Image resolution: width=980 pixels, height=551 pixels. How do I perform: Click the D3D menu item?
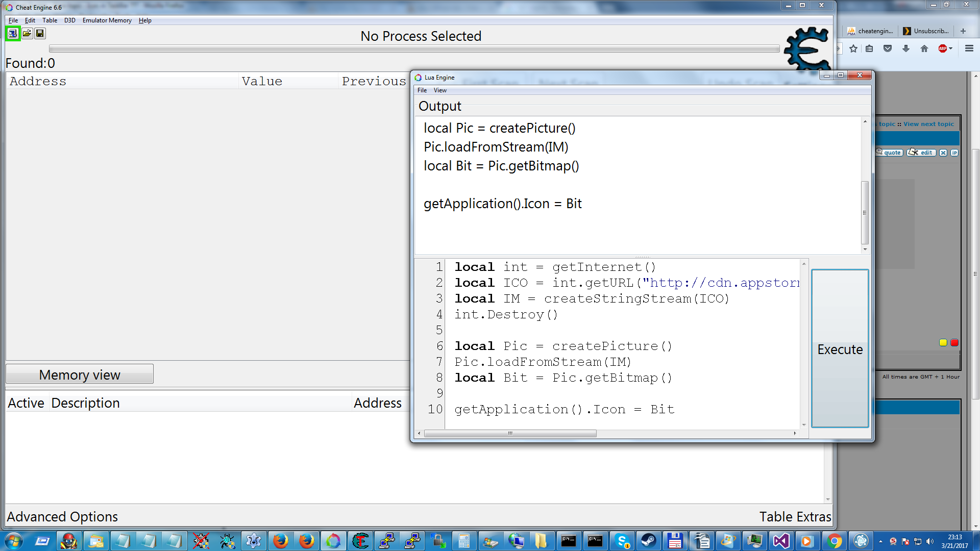click(x=69, y=20)
